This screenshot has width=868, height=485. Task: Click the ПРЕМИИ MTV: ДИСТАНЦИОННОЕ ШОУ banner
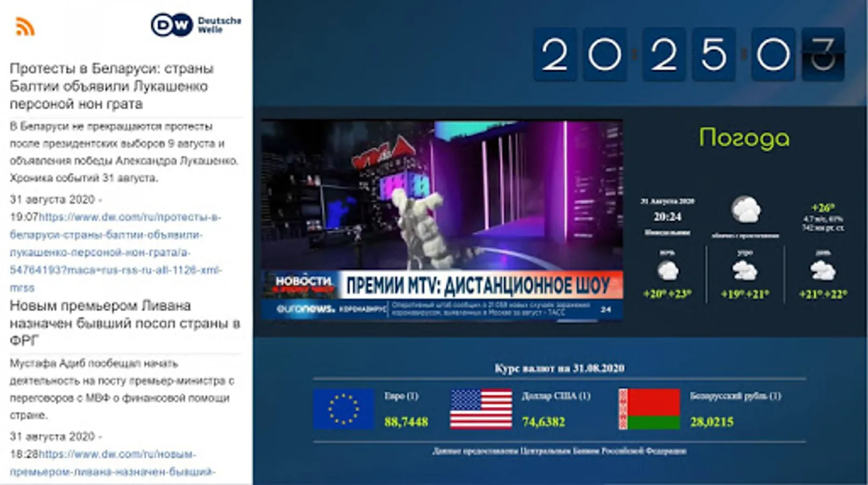click(478, 285)
